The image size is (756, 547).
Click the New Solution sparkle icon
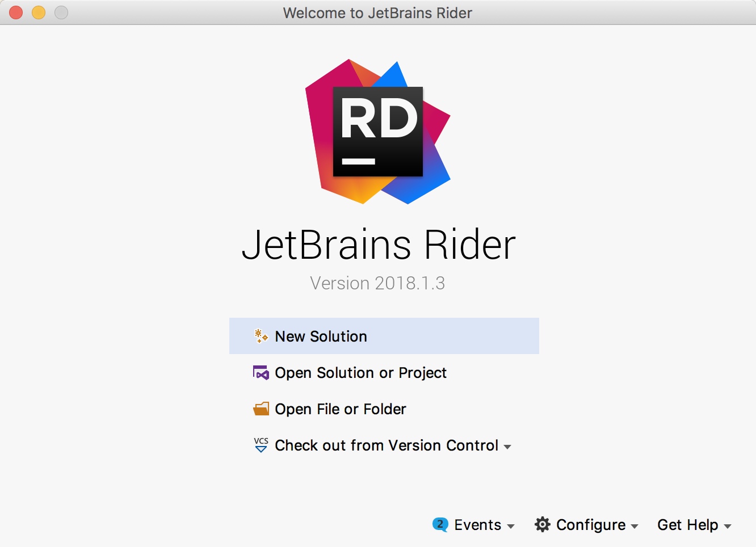click(261, 336)
